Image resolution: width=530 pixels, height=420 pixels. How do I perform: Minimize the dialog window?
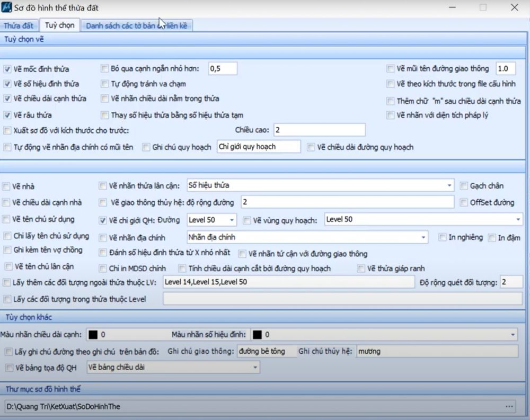click(x=452, y=7)
